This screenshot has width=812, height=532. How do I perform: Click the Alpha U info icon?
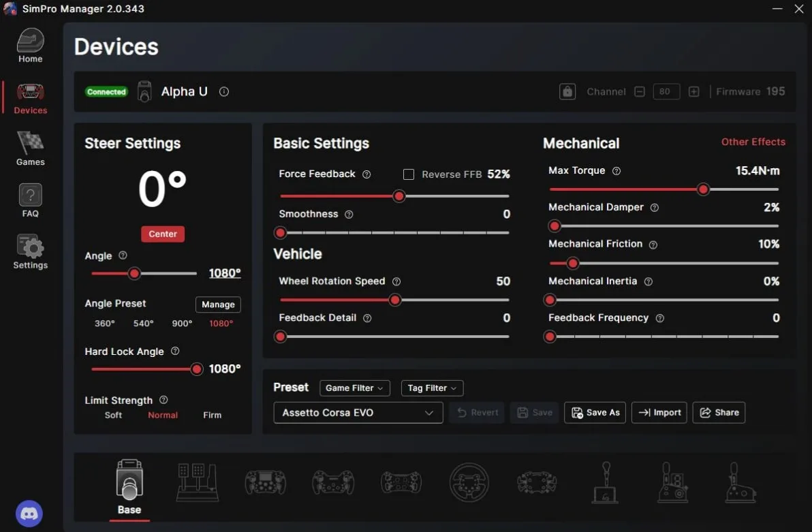[x=223, y=92]
